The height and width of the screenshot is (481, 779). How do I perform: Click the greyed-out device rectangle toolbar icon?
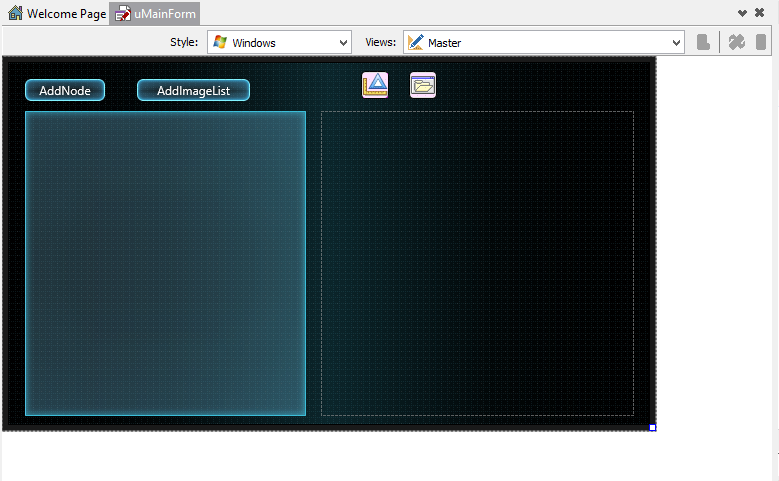pos(761,42)
